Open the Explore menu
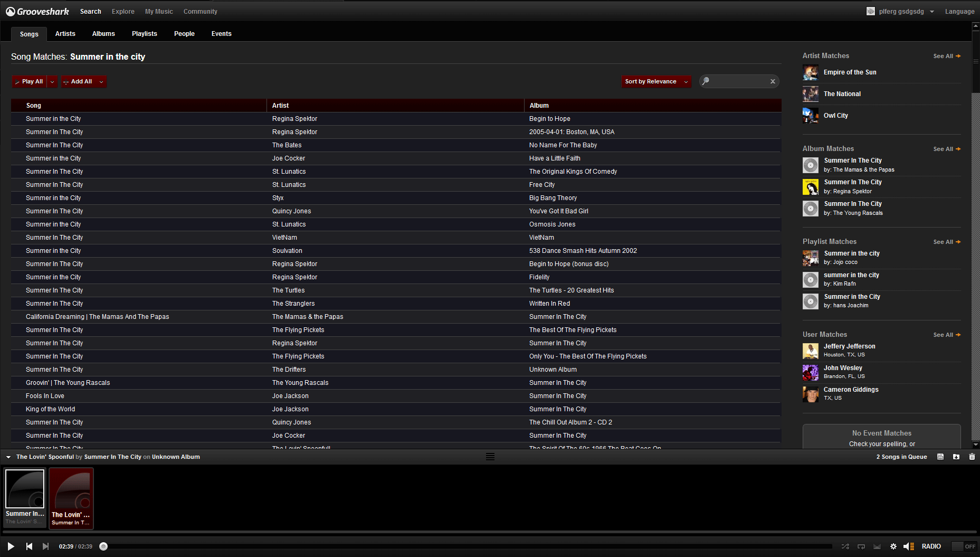The height and width of the screenshot is (557, 980). 123,11
